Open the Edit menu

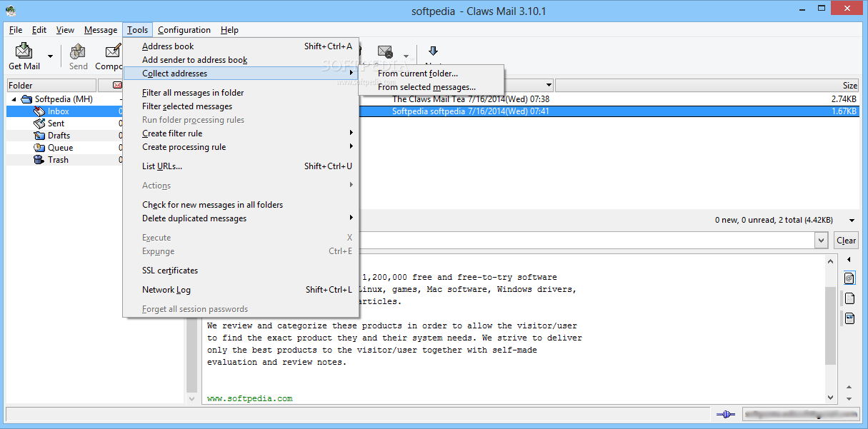pyautogui.click(x=39, y=30)
